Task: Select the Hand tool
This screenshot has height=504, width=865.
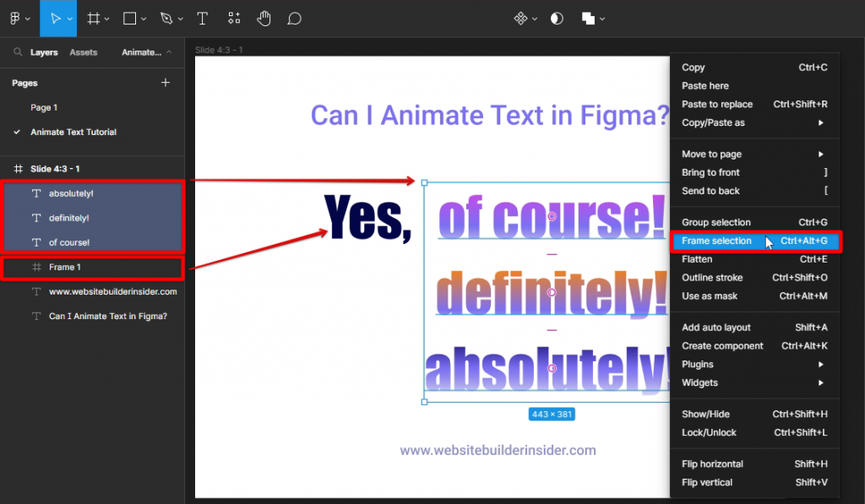Action: [264, 19]
